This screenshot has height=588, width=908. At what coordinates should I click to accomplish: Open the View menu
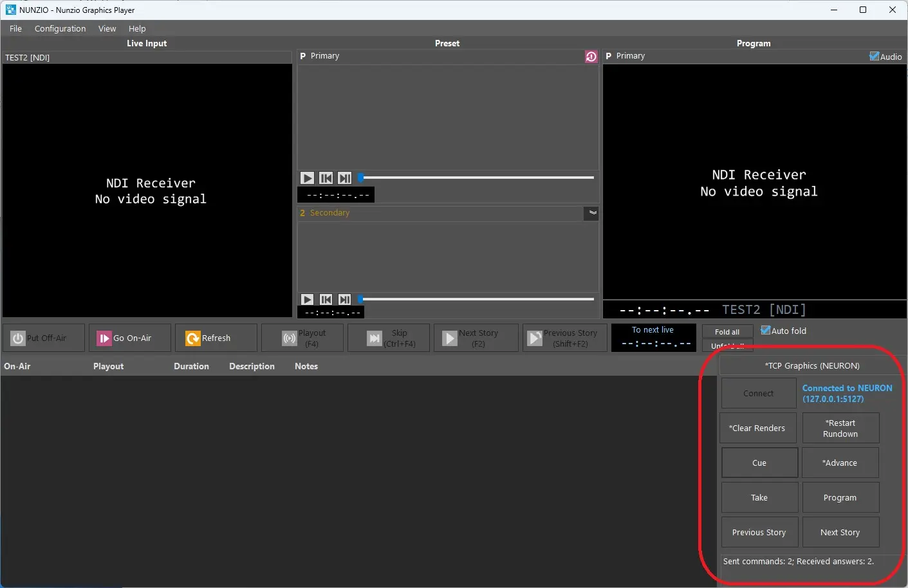click(107, 29)
